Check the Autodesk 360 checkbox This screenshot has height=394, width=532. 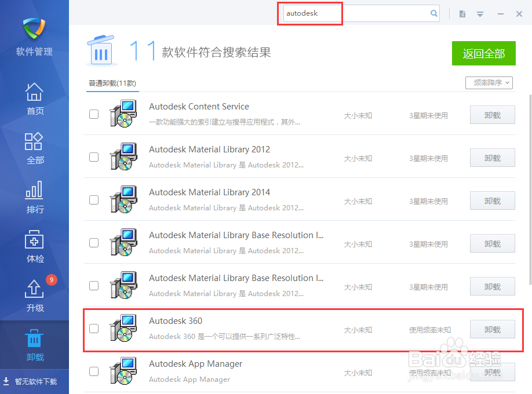[x=94, y=329]
